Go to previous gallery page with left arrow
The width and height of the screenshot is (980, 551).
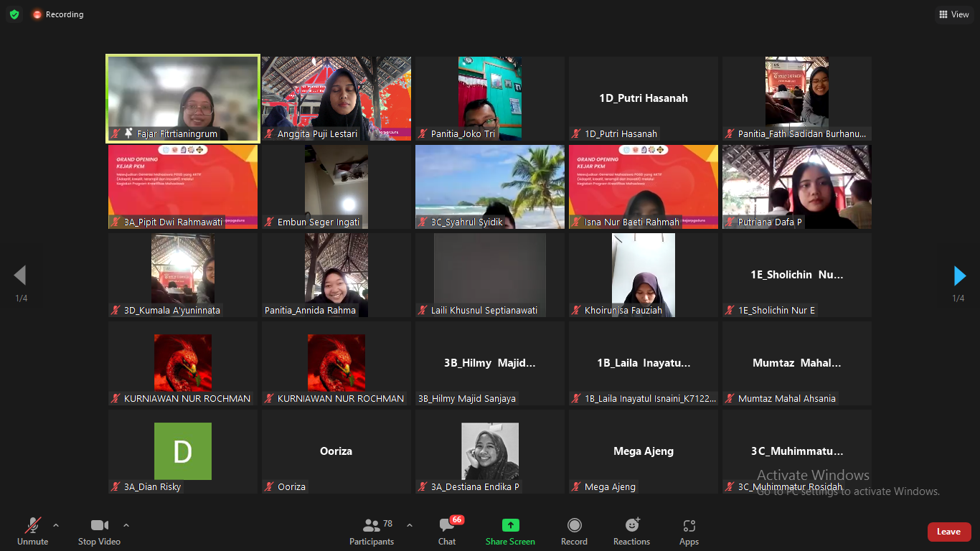point(20,275)
